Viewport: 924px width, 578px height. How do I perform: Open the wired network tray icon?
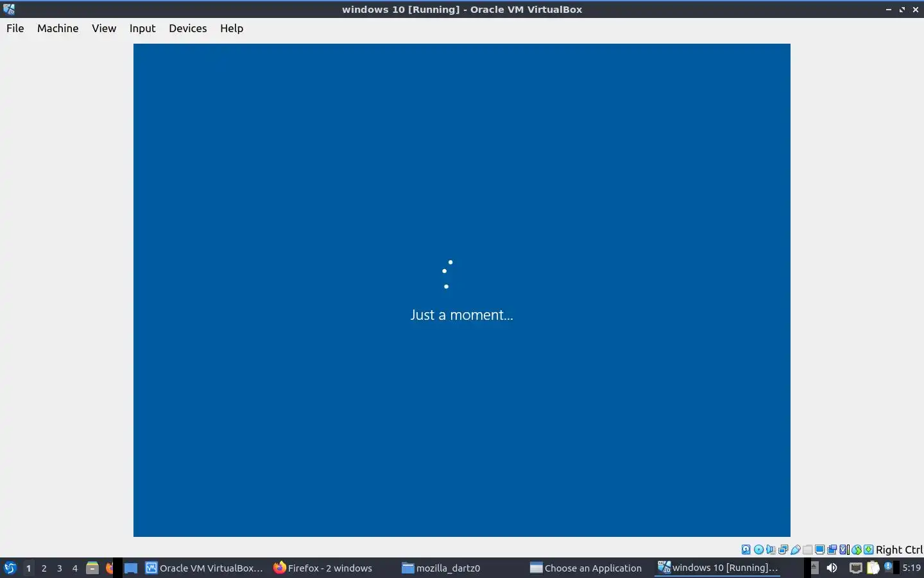(x=856, y=568)
